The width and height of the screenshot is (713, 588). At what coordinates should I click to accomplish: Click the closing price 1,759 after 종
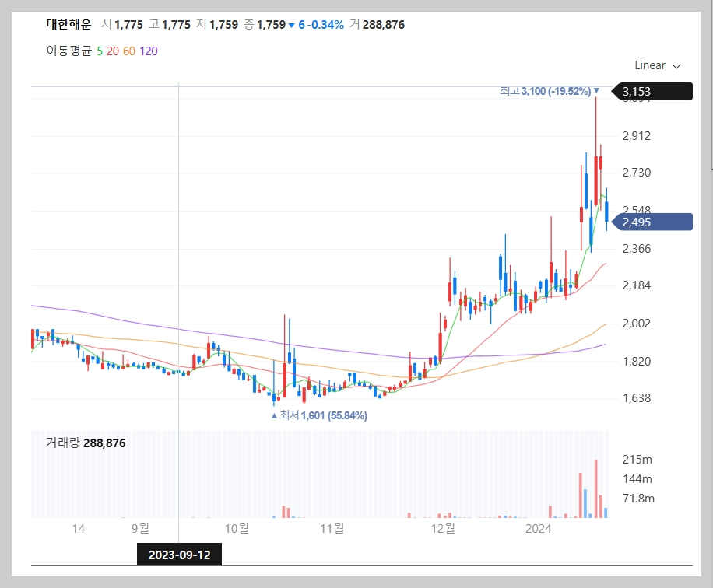pos(271,25)
